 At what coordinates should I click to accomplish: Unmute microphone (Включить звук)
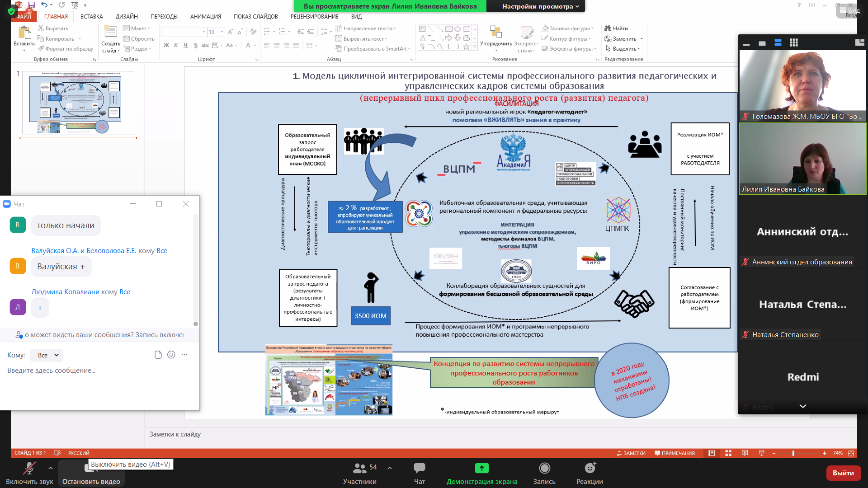pyautogui.click(x=29, y=468)
